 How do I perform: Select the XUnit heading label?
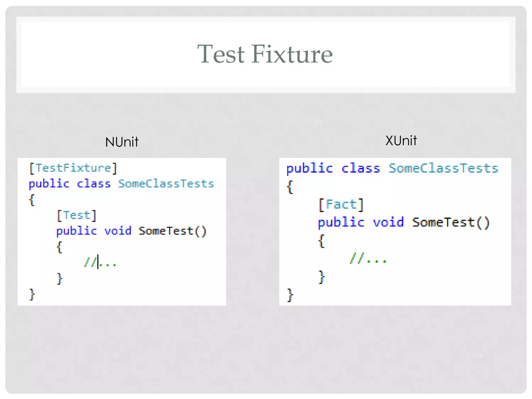[x=401, y=141]
